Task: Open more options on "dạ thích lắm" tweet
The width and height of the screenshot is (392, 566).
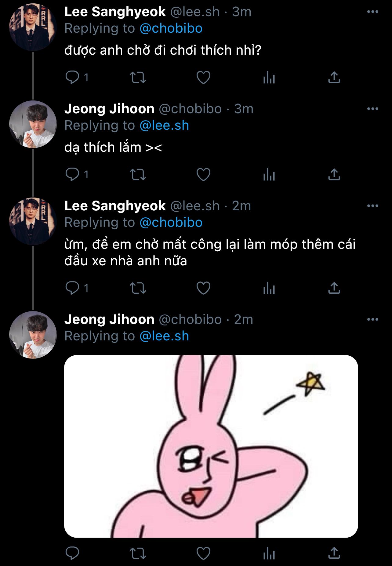Action: click(372, 109)
